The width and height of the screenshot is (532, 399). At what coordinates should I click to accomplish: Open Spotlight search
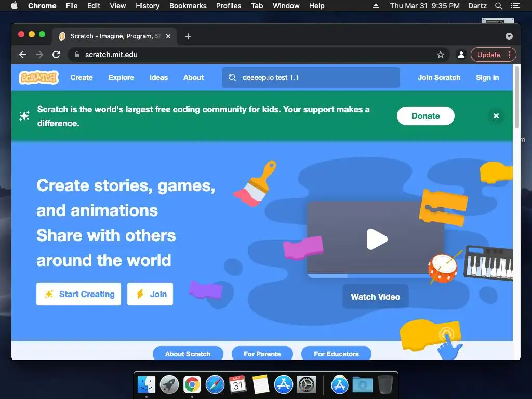pyautogui.click(x=498, y=6)
